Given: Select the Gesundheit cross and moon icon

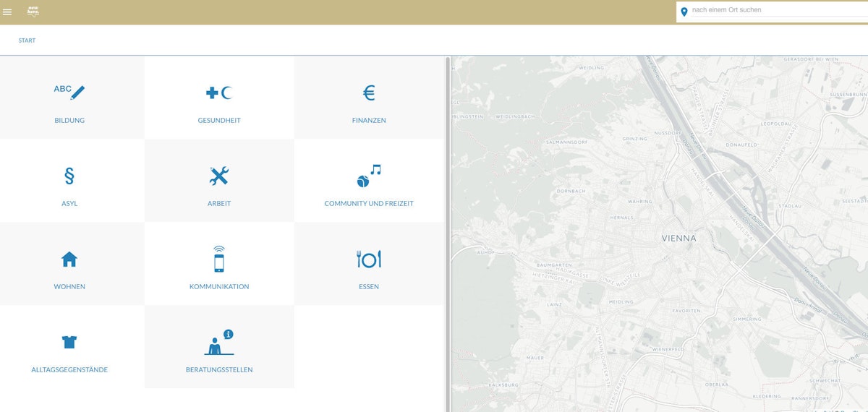Looking at the screenshot, I should (219, 93).
